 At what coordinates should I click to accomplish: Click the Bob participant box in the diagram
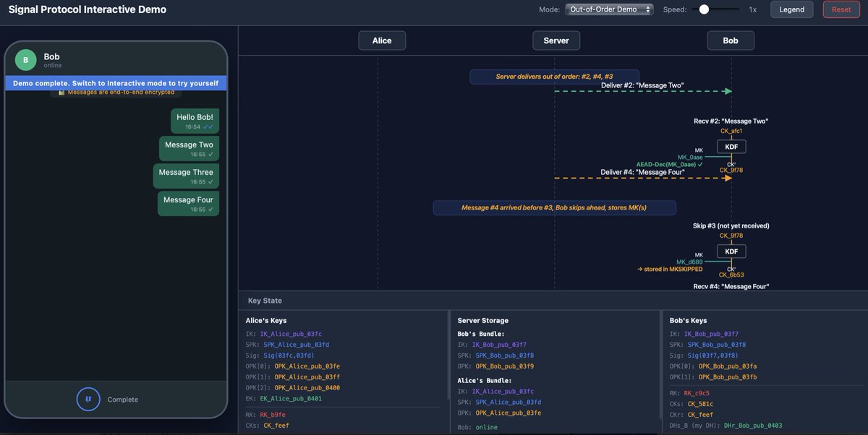[x=731, y=40]
